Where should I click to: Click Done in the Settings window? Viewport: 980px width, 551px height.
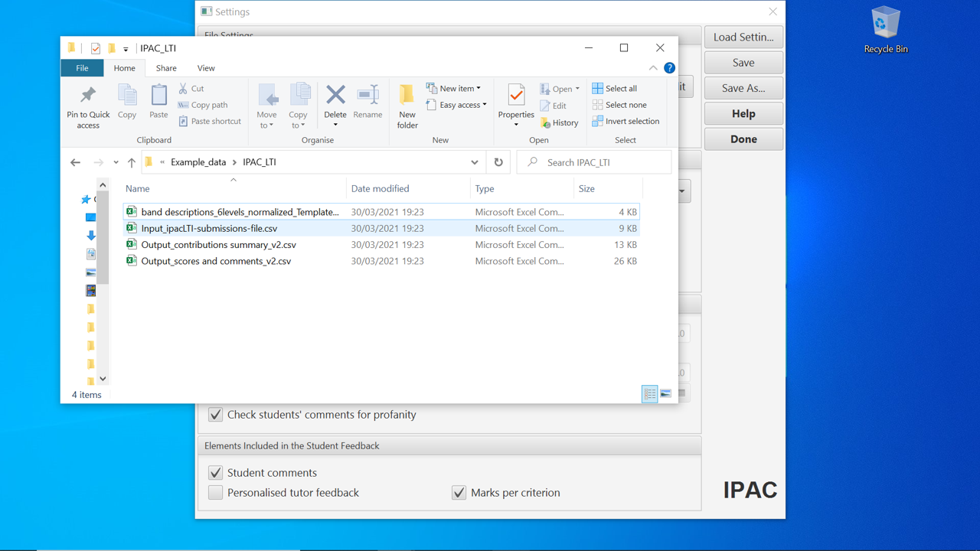click(x=743, y=139)
